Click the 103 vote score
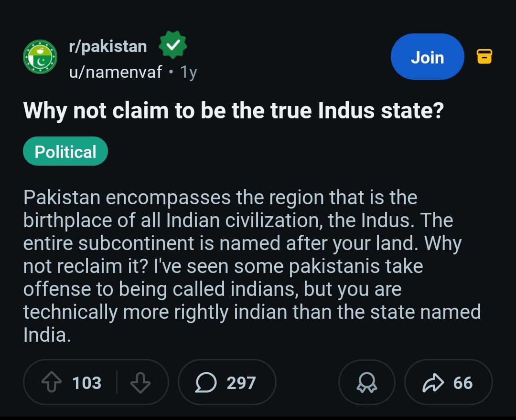 click(x=86, y=383)
